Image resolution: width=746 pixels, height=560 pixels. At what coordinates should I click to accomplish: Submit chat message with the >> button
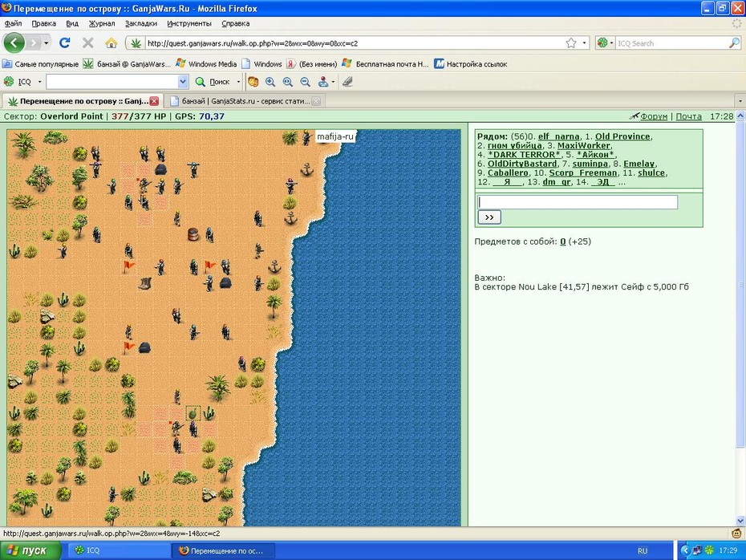489,217
